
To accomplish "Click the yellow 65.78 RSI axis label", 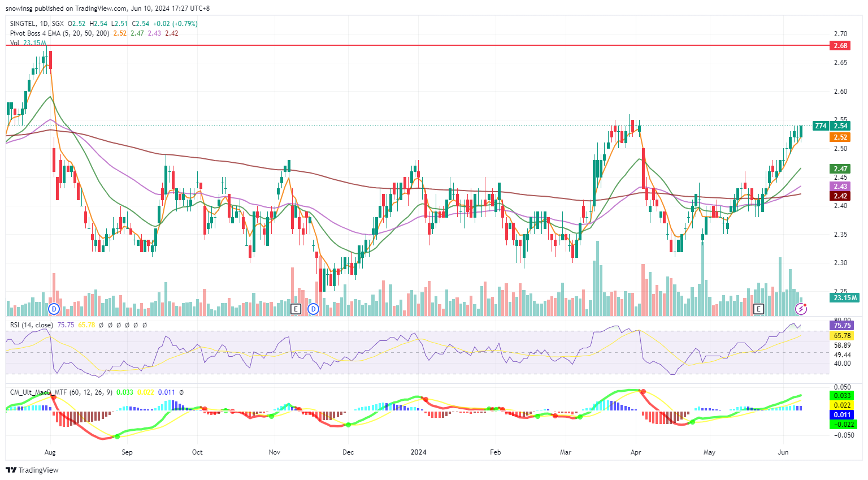I will click(841, 336).
